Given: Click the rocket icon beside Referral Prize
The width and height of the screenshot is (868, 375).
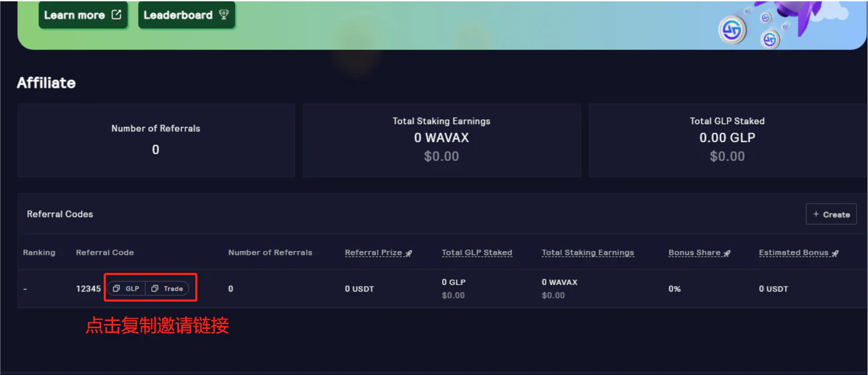Looking at the screenshot, I should click(x=409, y=253).
